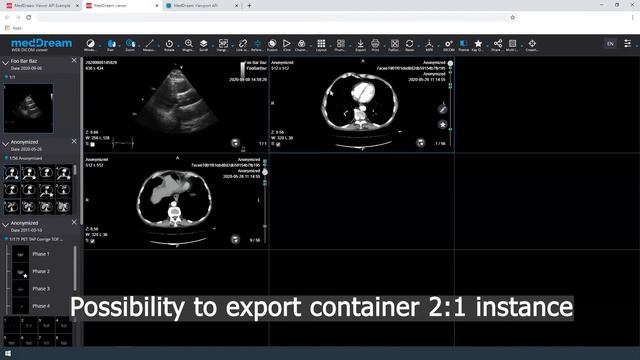The image size is (640, 360).
Task: Click the pencil annotation icon in CT viewport
Action: [442, 109]
